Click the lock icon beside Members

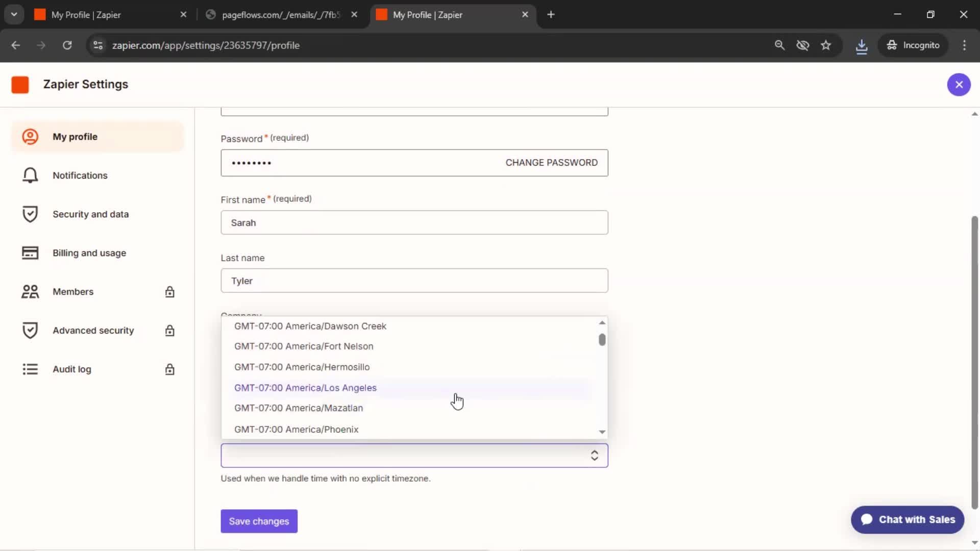[170, 292]
